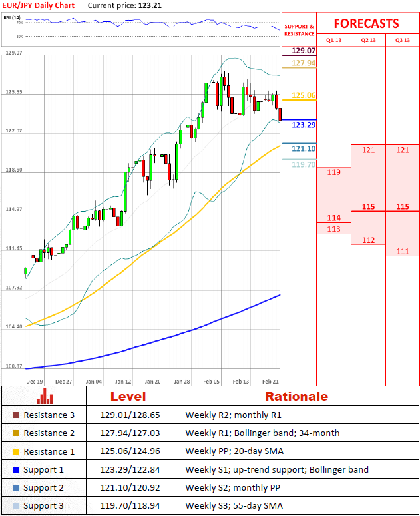Click the Resistance 2 row label
The width and height of the screenshot is (420, 516).
pyautogui.click(x=49, y=433)
